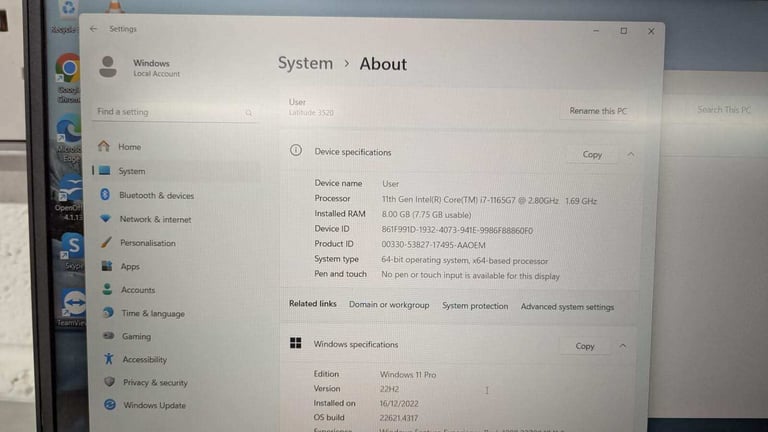The width and height of the screenshot is (768, 432).
Task: Collapse the Device specifications section chevron
Action: pyautogui.click(x=630, y=155)
